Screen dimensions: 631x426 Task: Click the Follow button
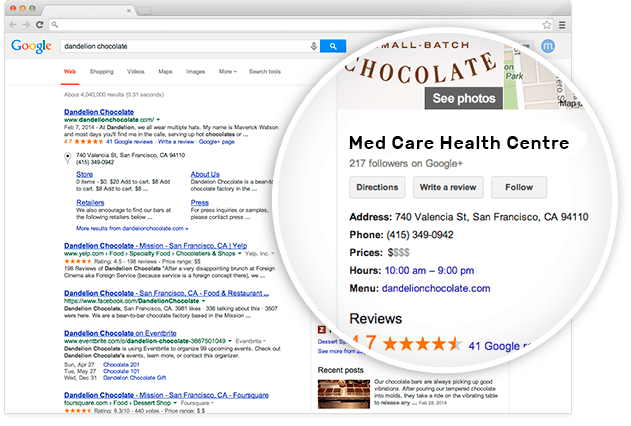click(519, 187)
